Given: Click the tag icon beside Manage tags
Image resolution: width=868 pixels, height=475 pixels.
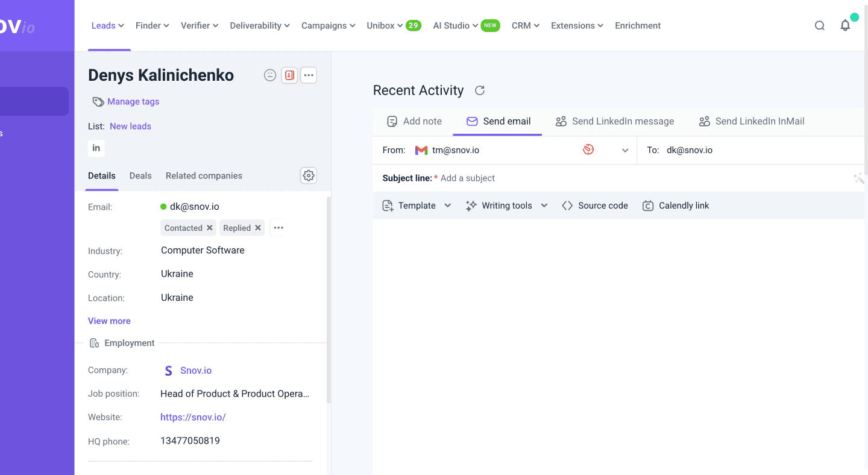Looking at the screenshot, I should [x=98, y=102].
